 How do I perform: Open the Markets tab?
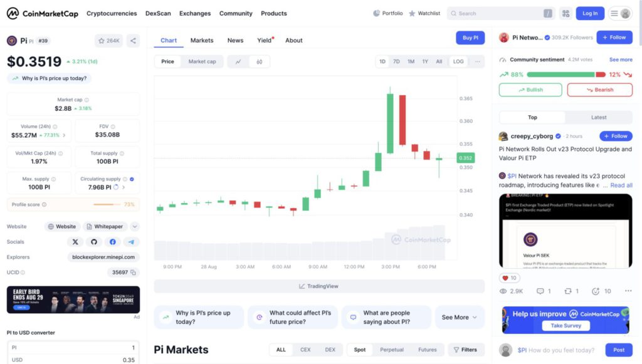tap(202, 40)
